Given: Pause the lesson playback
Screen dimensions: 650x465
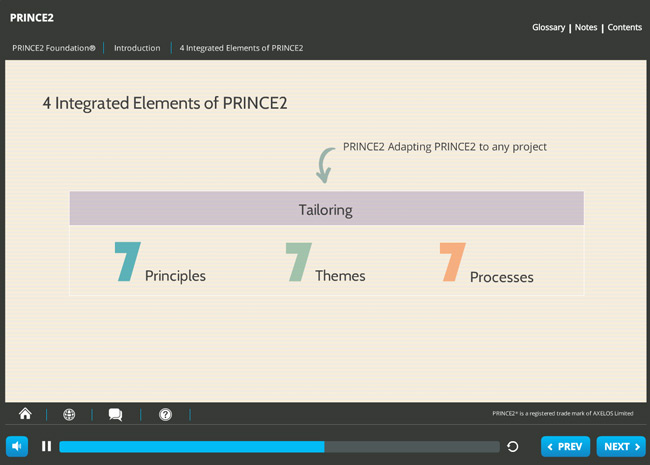Looking at the screenshot, I should pyautogui.click(x=46, y=446).
